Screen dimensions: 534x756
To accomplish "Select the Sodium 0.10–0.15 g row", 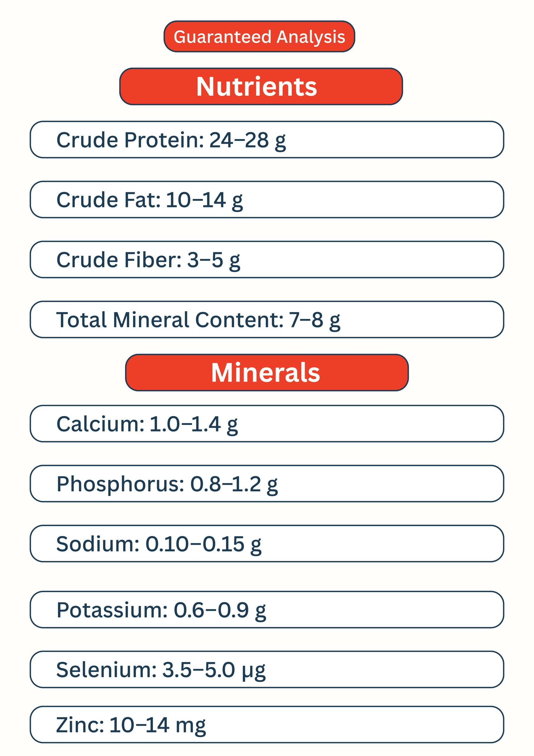I will [x=267, y=543].
